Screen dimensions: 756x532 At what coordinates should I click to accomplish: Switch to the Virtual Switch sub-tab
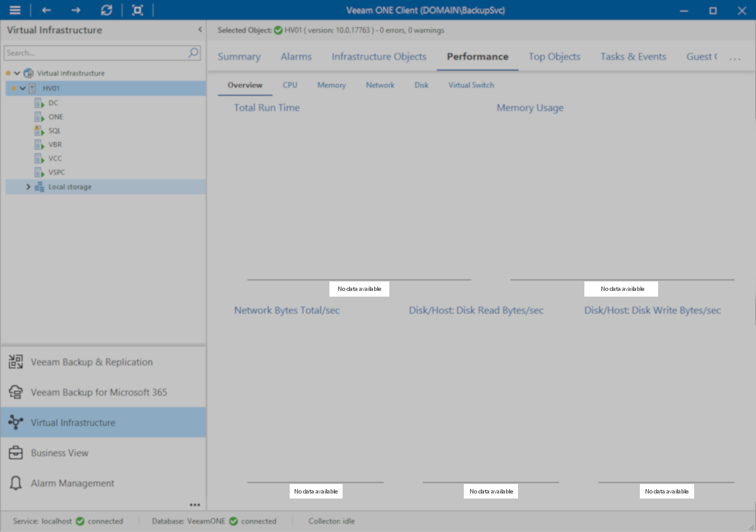471,85
